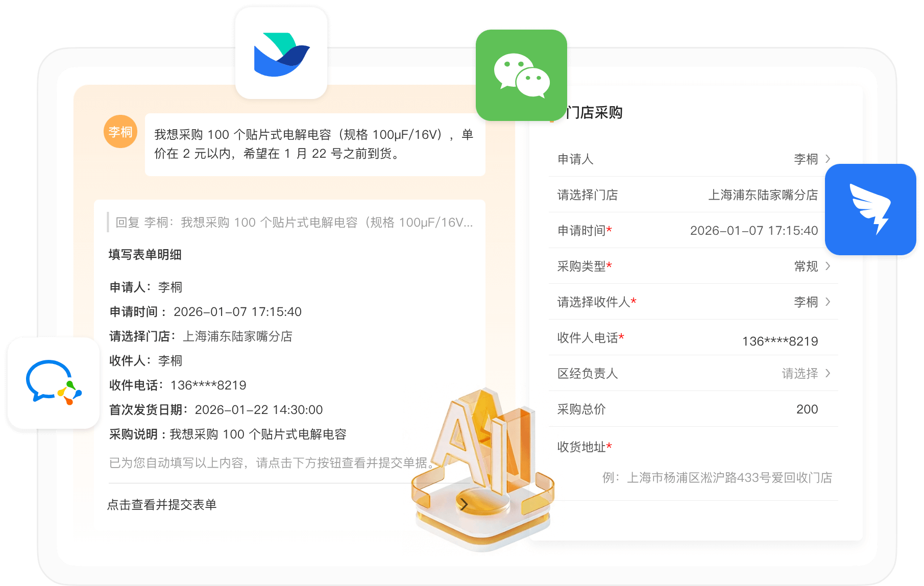Expand the 申请人 field chevron
924x586 pixels.
[828, 159]
